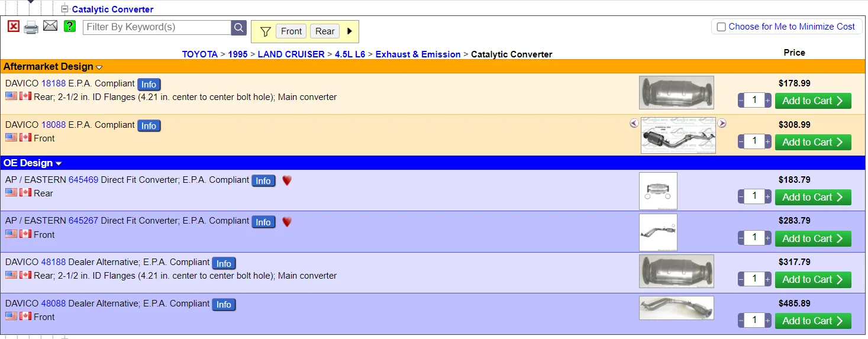
Task: Click part number link 48188
Action: [x=53, y=262]
